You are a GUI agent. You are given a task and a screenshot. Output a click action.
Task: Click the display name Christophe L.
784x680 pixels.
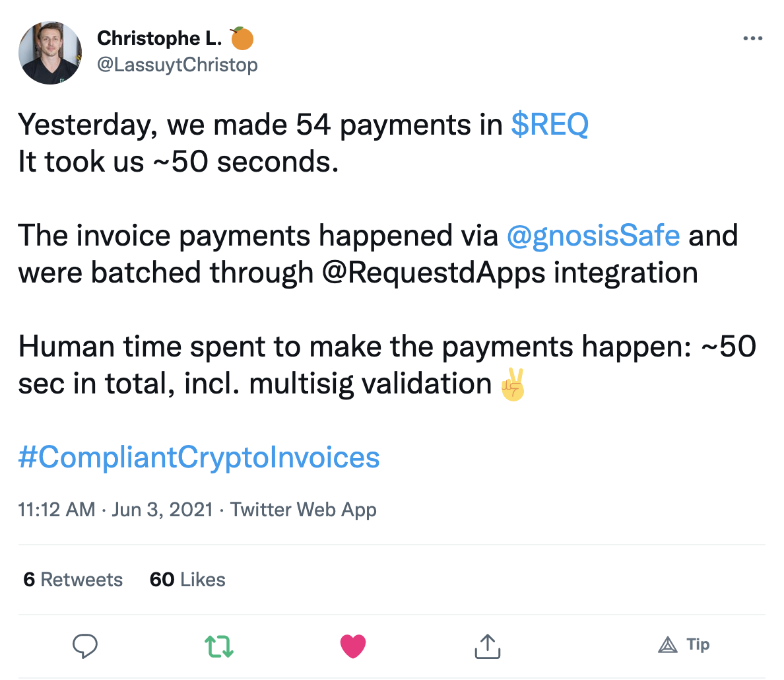pos(159,39)
